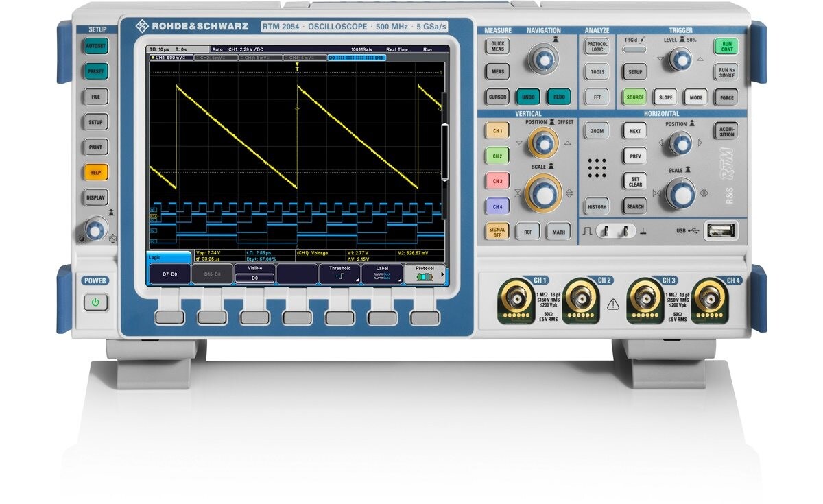Click the HISTORY button
Image resolution: width=823 pixels, height=504 pixels.
[x=597, y=206]
